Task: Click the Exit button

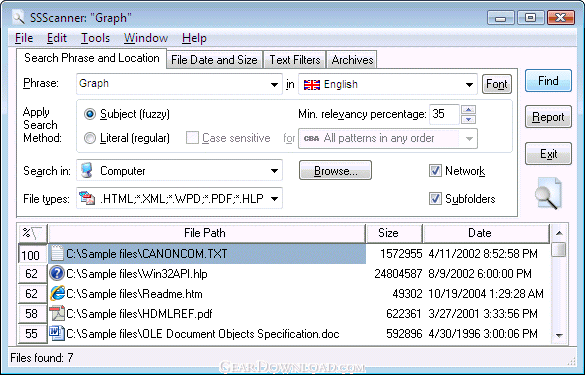Action: click(x=548, y=153)
